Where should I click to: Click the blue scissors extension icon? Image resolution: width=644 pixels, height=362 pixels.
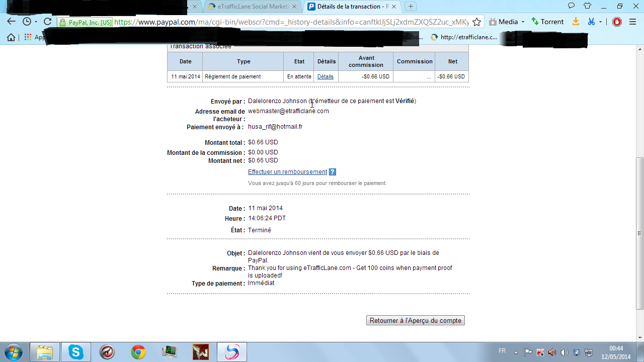[592, 22]
